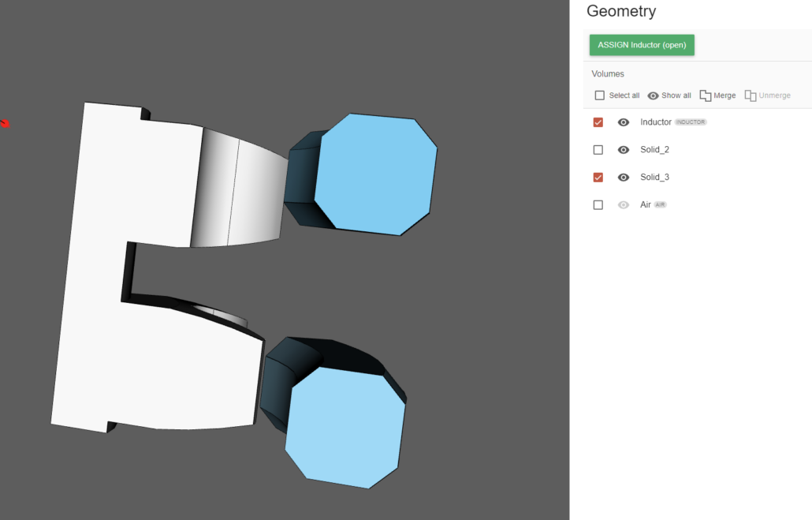Click the upper blue octagonal face
812x520 pixels.
point(374,174)
